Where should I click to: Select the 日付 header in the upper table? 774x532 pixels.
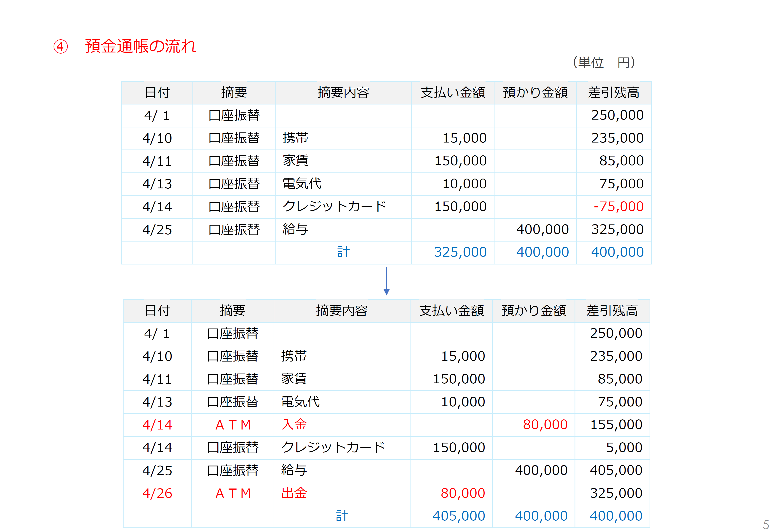(x=157, y=93)
